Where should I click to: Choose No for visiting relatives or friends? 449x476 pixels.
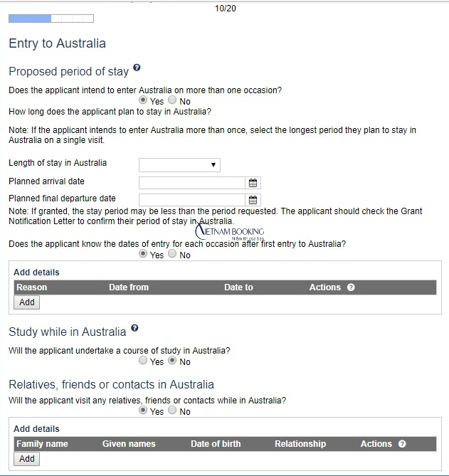(x=173, y=411)
